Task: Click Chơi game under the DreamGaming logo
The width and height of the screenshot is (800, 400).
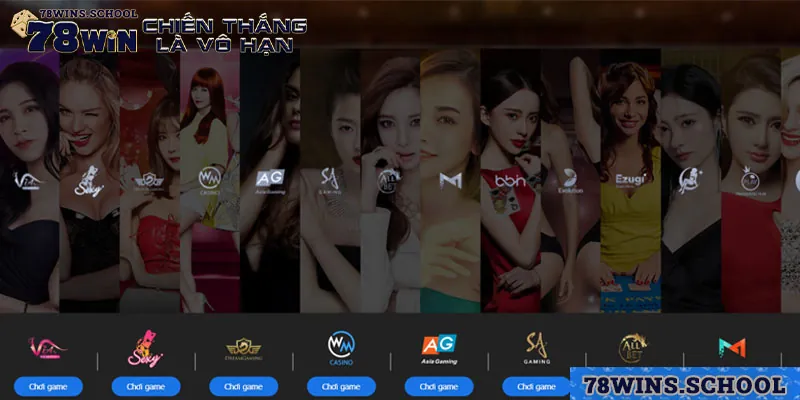Action: click(243, 386)
